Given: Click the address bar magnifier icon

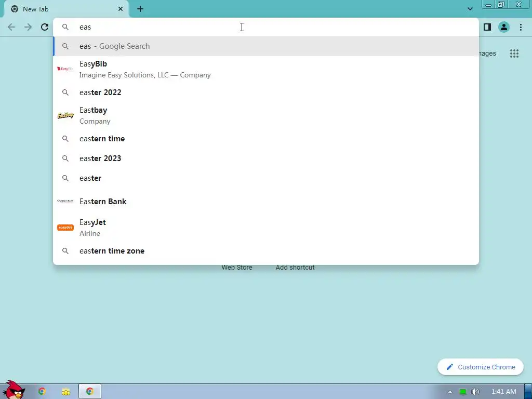Looking at the screenshot, I should click(65, 27).
